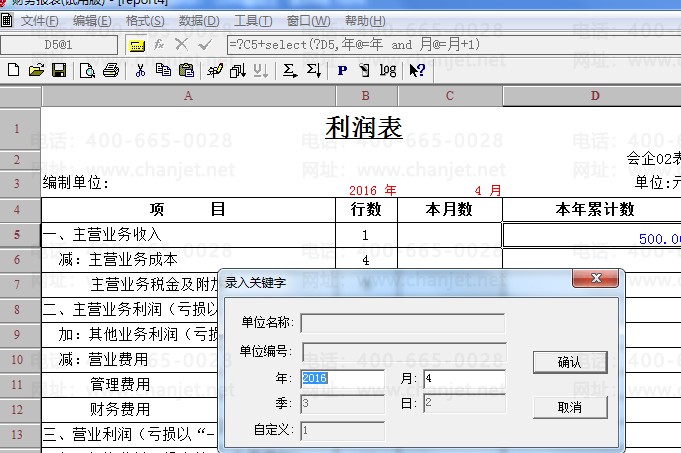
Task: Click the 取消 button in the dialog
Action: point(570,407)
